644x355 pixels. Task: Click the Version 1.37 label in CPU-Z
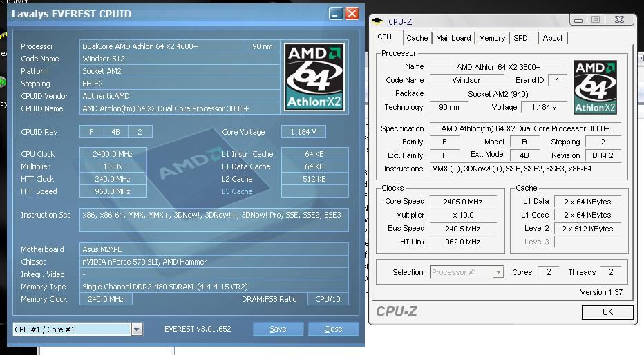(x=601, y=292)
